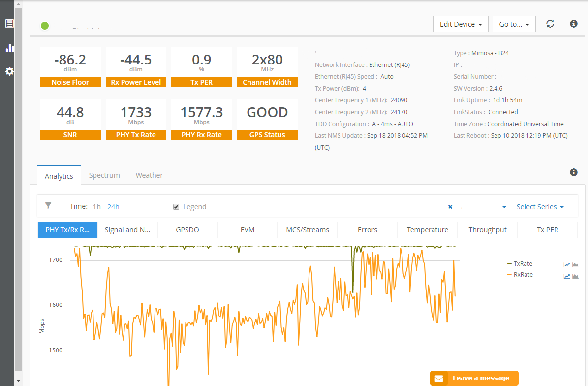Viewport: 588px width, 386px height.
Task: Click the Tx Power (dBm) value
Action: point(364,89)
